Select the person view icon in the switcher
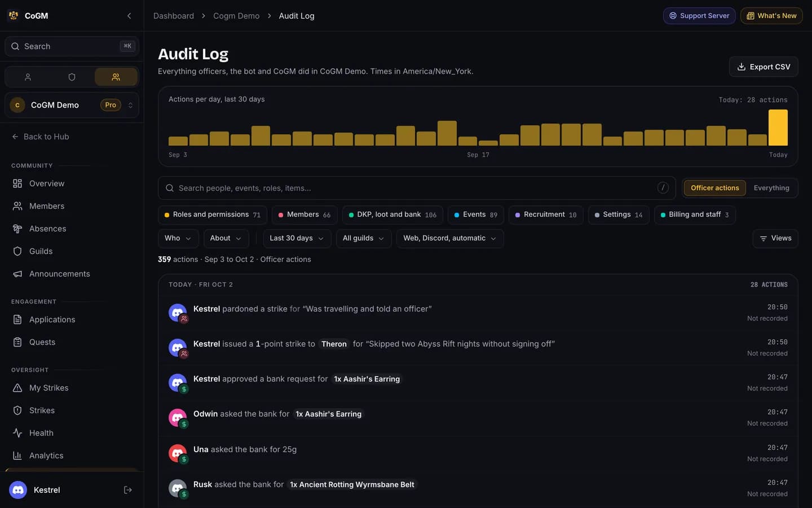The width and height of the screenshot is (812, 508). coord(28,77)
